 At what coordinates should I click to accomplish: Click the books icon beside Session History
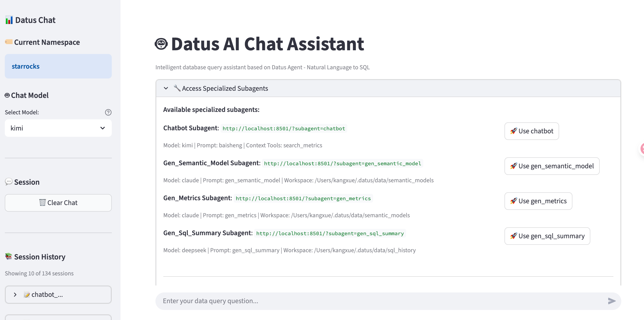click(x=9, y=256)
